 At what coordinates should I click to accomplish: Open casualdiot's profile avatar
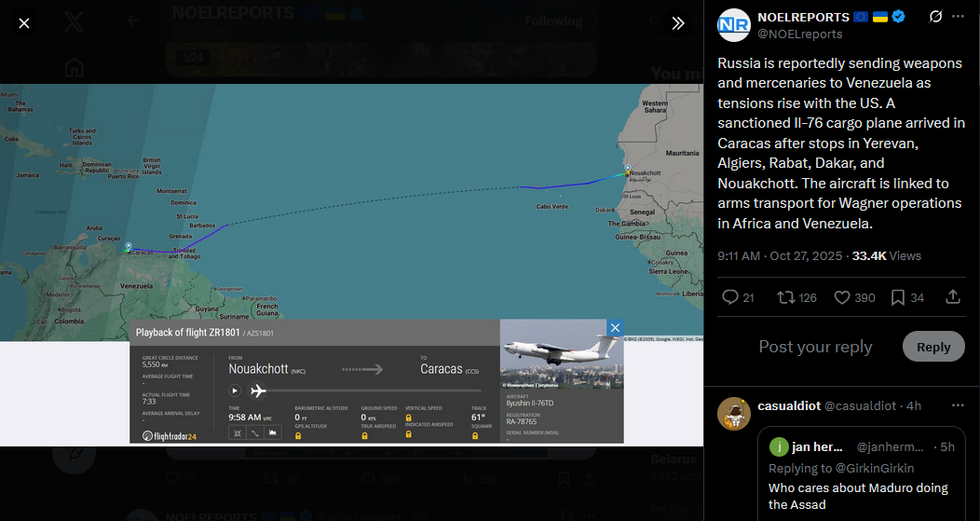734,414
